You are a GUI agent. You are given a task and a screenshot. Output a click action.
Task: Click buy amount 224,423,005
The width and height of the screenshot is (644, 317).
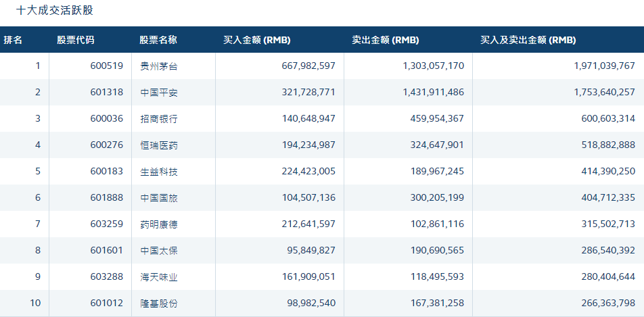[x=308, y=171]
